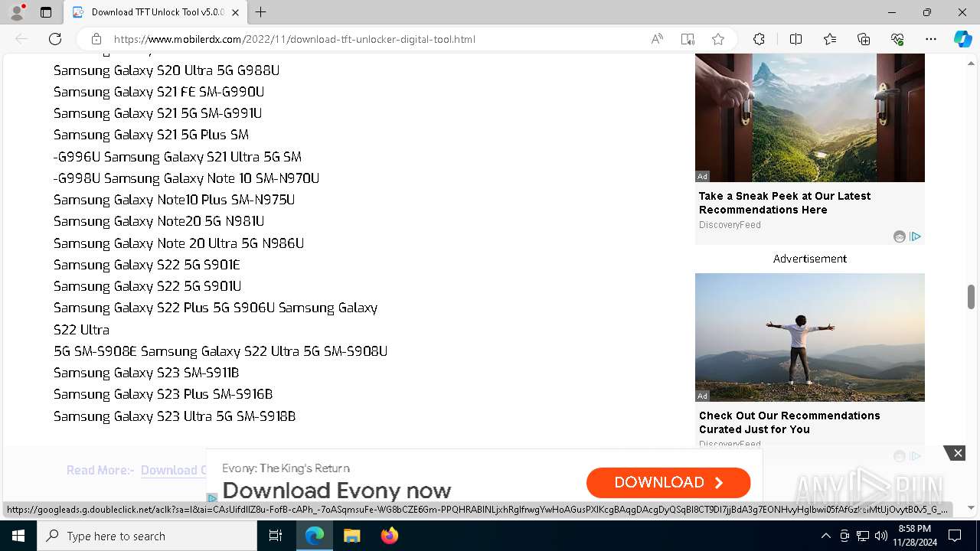Image resolution: width=980 pixels, height=551 pixels.
Task: Click the mountain door ad image
Action: click(x=810, y=118)
